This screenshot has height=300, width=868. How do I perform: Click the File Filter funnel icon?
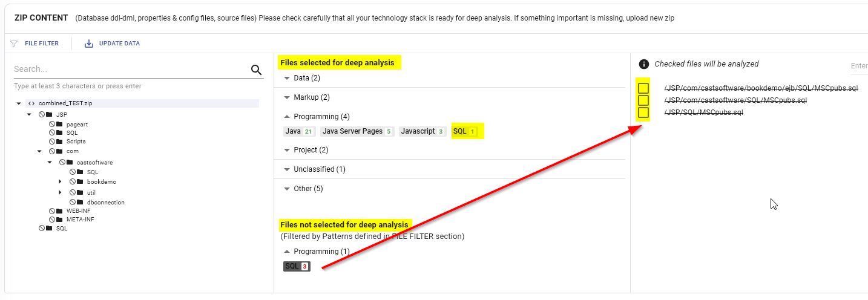14,44
